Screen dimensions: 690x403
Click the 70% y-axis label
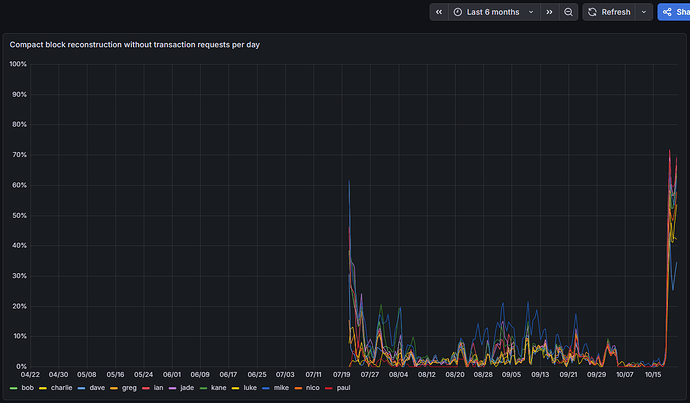point(19,155)
